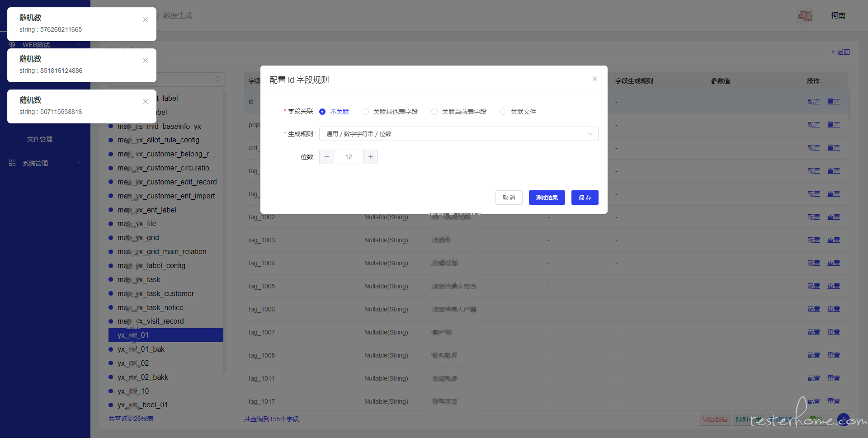Image resolution: width=868 pixels, height=438 pixels.
Task: Close the 507115558816 random number notification
Action: [x=146, y=102]
